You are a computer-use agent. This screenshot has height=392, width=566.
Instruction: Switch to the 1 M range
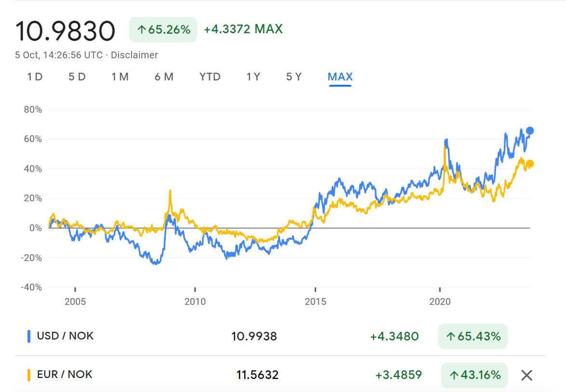pyautogui.click(x=120, y=77)
